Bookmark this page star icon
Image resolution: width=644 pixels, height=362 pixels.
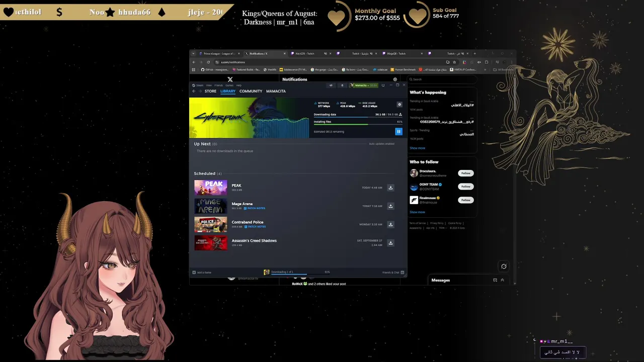click(455, 62)
